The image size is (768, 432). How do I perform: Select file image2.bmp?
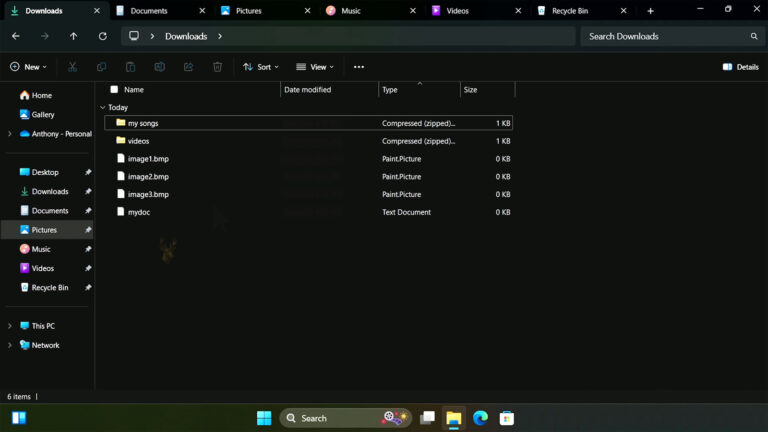coord(309,176)
